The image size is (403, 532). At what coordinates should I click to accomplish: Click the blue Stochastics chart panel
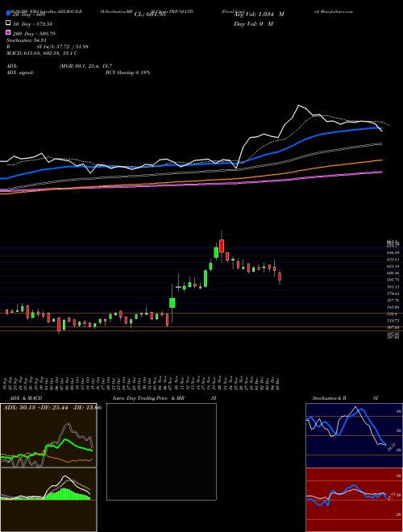[x=354, y=435]
